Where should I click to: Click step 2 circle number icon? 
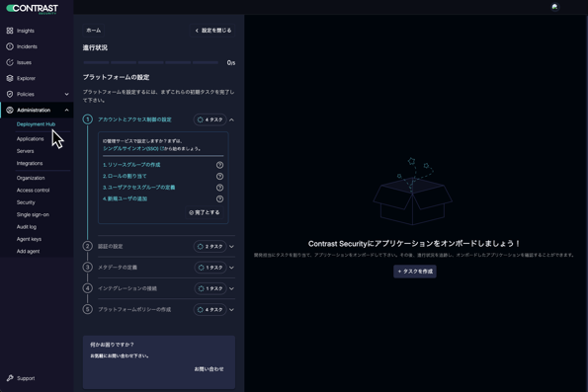[x=87, y=246]
